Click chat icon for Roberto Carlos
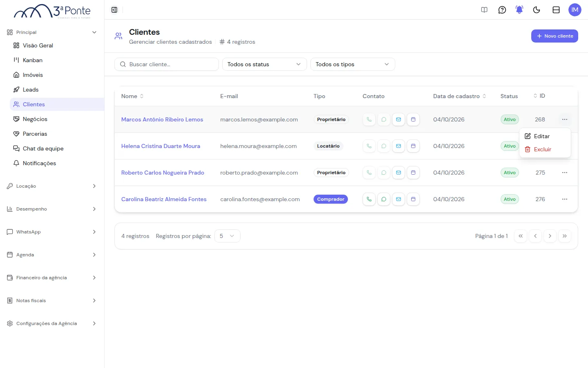This screenshot has height=368, width=588. pyautogui.click(x=384, y=173)
